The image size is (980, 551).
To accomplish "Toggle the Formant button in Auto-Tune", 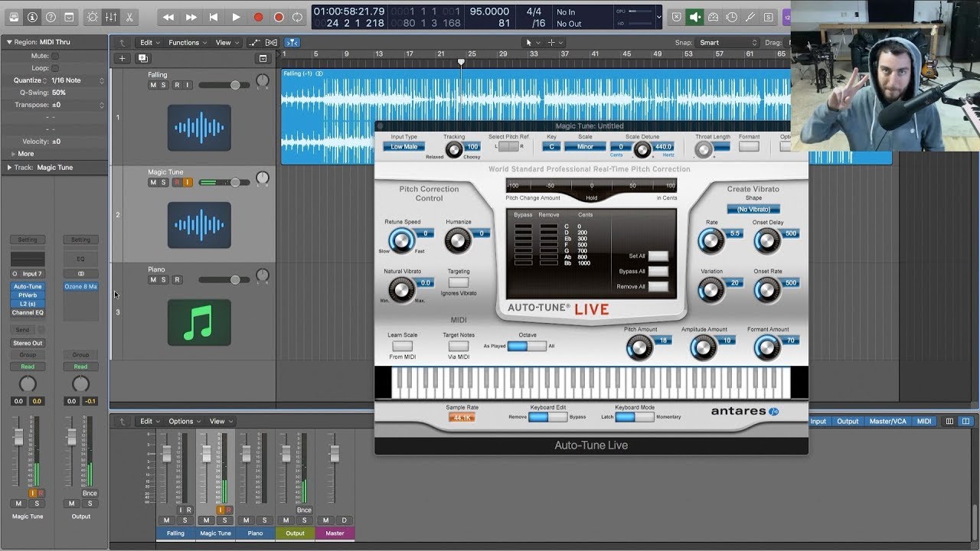I will [749, 146].
